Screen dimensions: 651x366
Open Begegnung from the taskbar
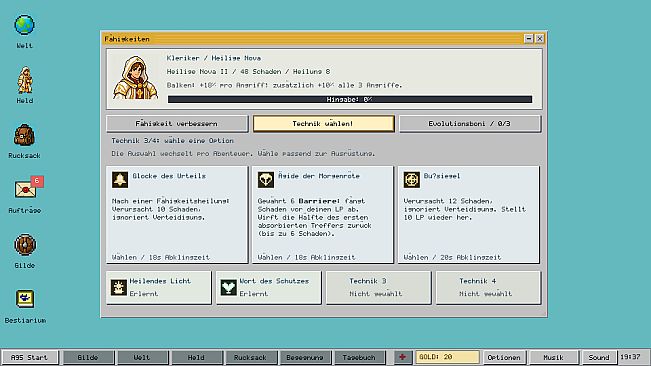point(305,357)
